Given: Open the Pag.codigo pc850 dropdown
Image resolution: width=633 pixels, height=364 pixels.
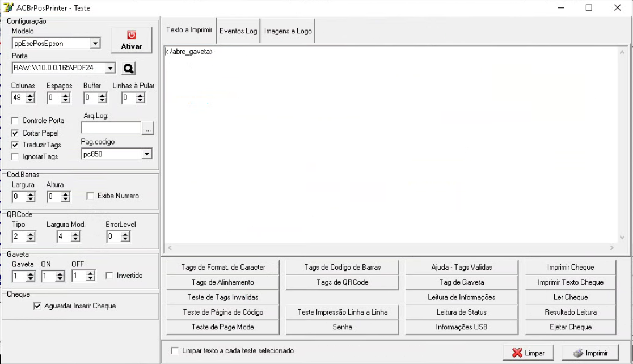Looking at the screenshot, I should point(147,154).
